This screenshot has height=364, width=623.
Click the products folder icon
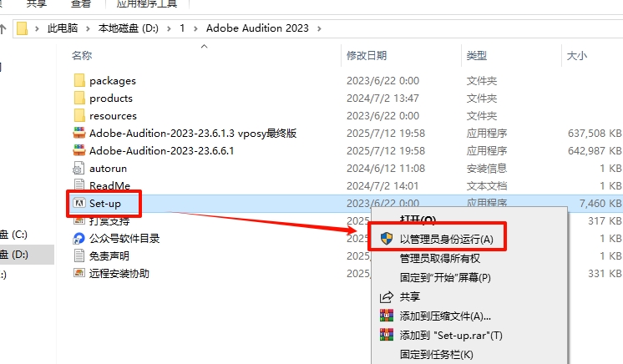tap(79, 99)
